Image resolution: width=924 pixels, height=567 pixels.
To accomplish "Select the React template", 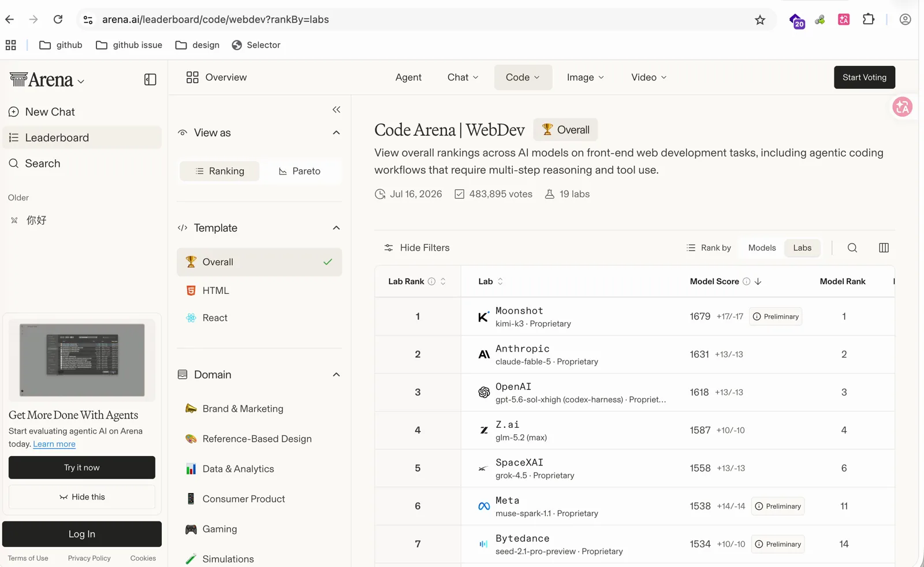I will [x=259, y=318].
